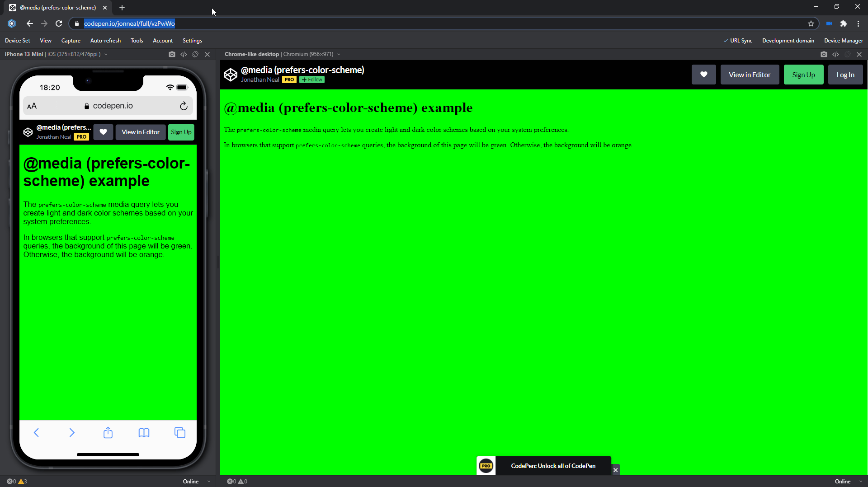The image size is (868, 487).
Task: Open DevTools for the Chrome-like desktop
Action: coord(835,54)
